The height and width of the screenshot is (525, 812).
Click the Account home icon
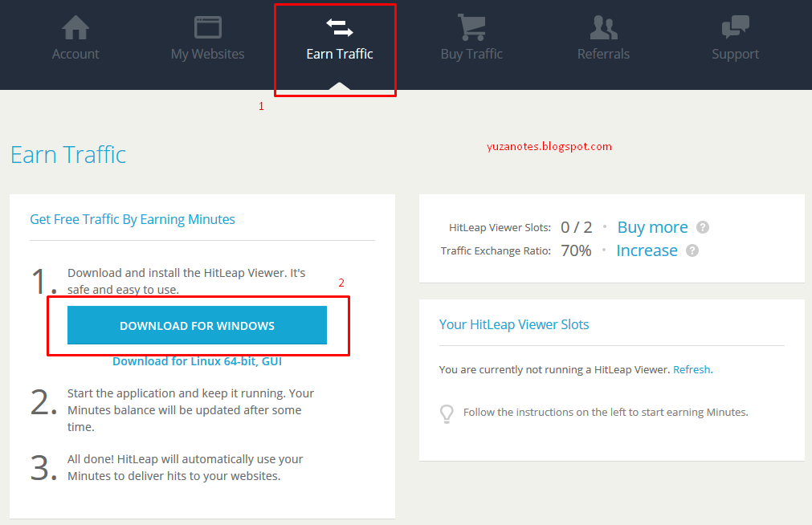click(75, 27)
